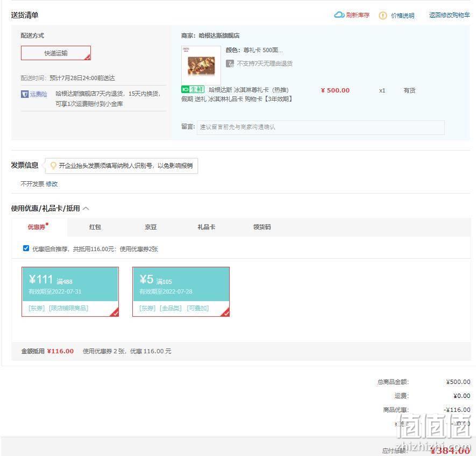Image resolution: width=476 pixels, height=456 pixels.
Task: Focus the 留言 message input field
Action: coord(321,127)
